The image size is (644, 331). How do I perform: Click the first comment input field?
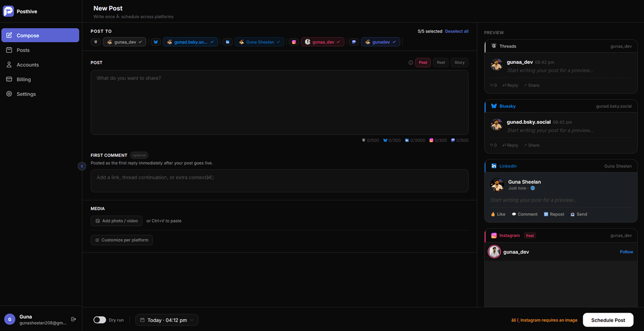279,181
